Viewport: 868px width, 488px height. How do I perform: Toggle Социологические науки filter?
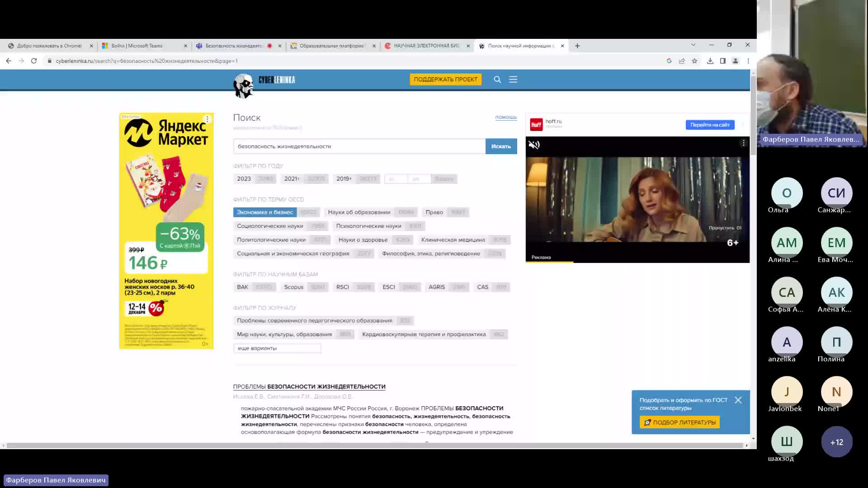pyautogui.click(x=281, y=226)
